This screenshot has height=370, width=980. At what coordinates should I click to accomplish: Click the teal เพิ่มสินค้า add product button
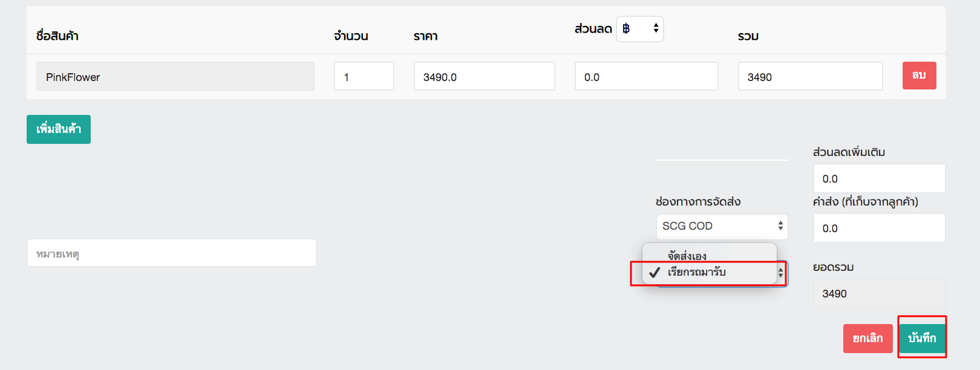click(58, 129)
